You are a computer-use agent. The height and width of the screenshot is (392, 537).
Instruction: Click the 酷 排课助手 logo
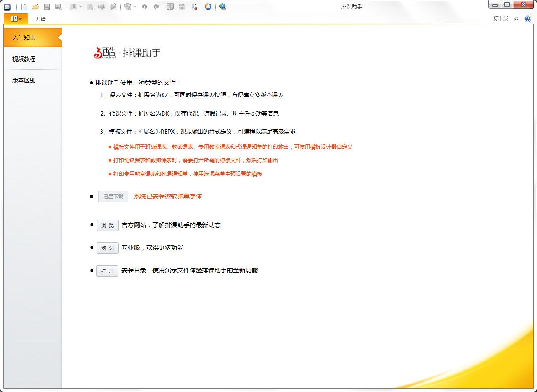[127, 53]
